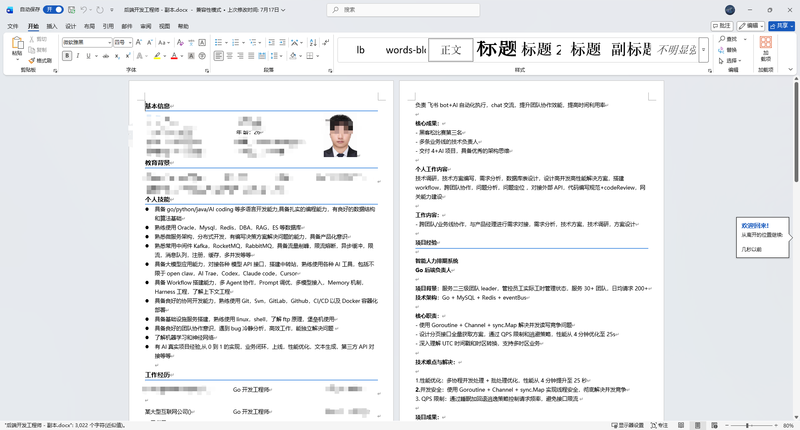800x430 pixels.
Task: Click the Share button
Action: coord(781,26)
